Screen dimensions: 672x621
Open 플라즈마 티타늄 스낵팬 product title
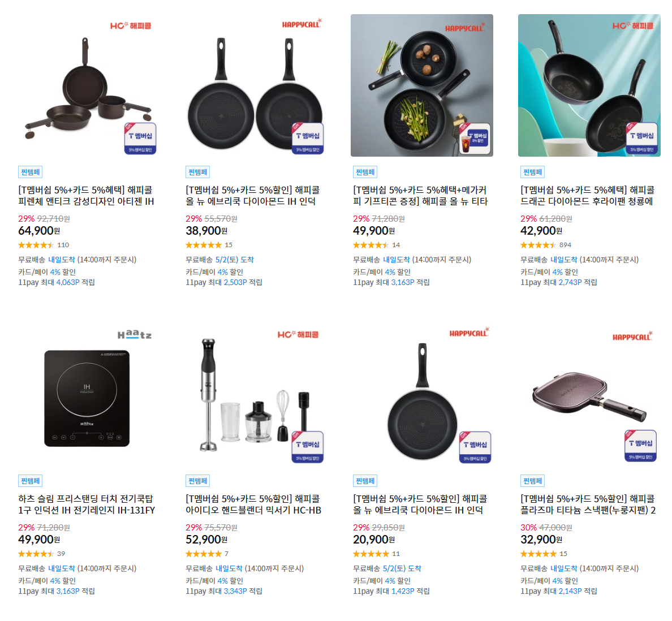(588, 504)
